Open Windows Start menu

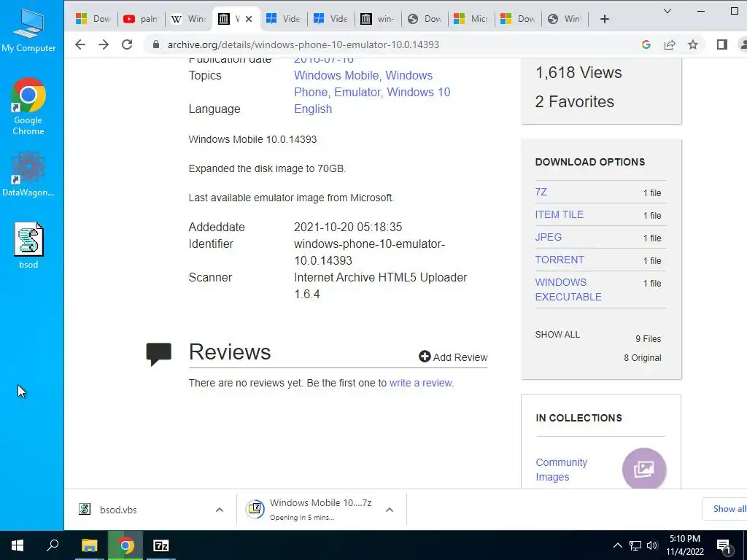(x=18, y=545)
